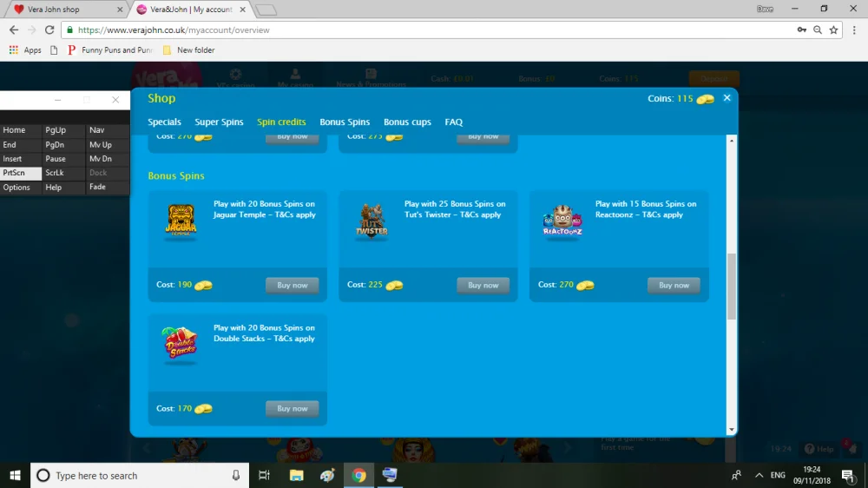Click the ENG language indicator
The image size is (868, 488).
pyautogui.click(x=778, y=475)
